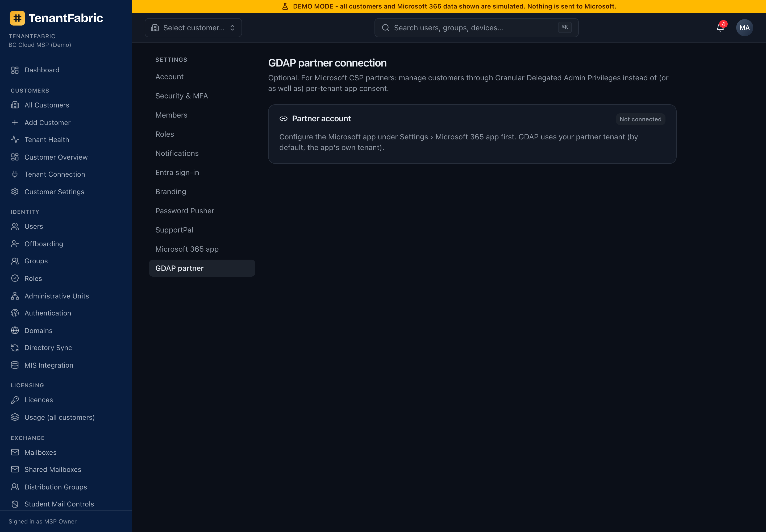Open the MA user avatar menu

744,28
